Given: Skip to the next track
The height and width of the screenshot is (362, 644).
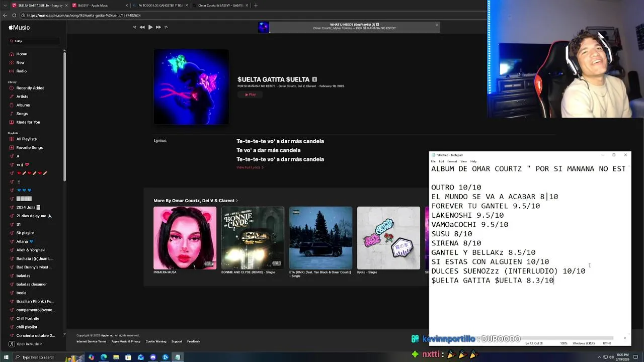Looking at the screenshot, I should coord(158,27).
